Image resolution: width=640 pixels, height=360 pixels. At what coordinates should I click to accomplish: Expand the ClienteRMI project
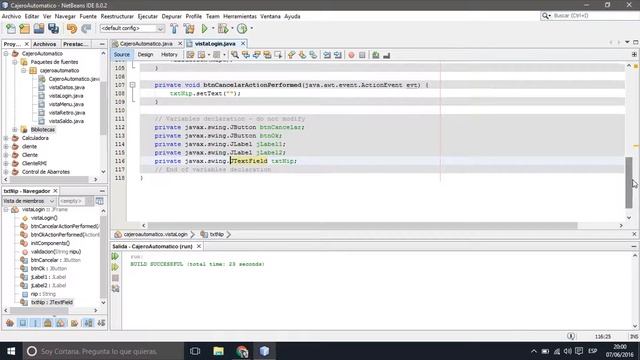click(x=6, y=164)
